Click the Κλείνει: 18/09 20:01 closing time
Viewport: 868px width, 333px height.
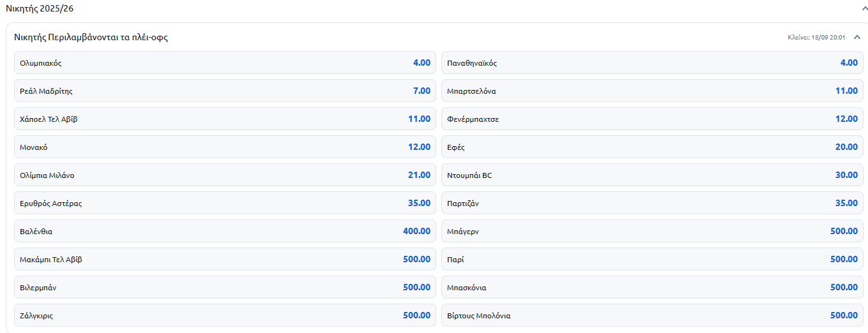(817, 38)
